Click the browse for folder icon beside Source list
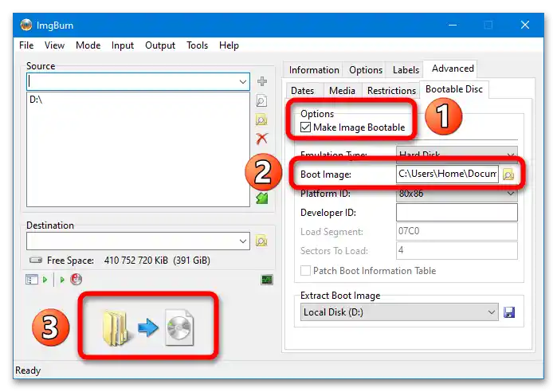 pyautogui.click(x=261, y=120)
